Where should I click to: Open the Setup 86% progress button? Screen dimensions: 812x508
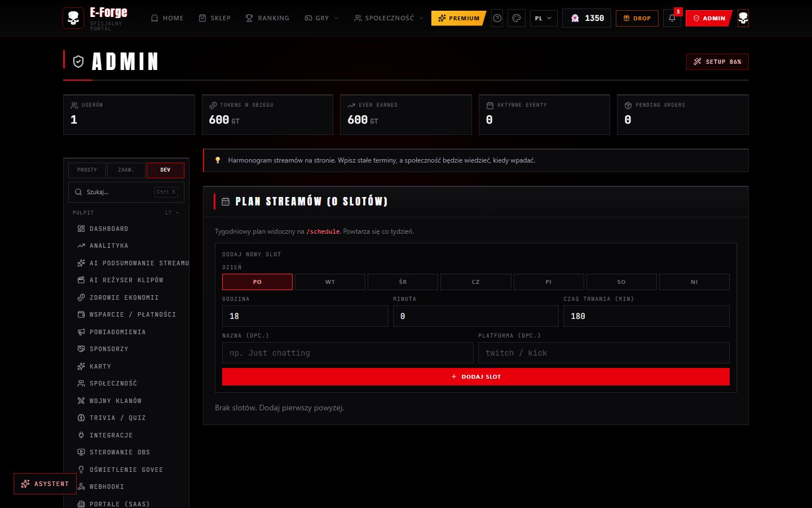click(x=717, y=62)
